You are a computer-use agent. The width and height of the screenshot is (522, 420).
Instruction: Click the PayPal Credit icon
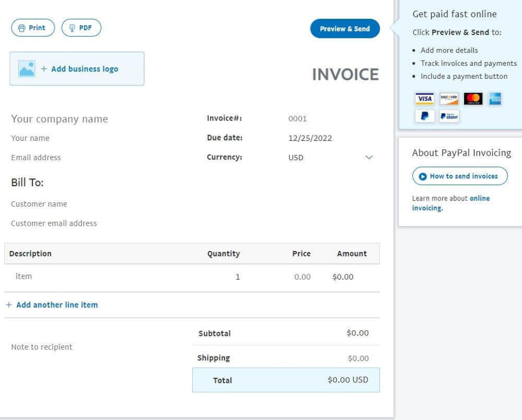tap(449, 116)
